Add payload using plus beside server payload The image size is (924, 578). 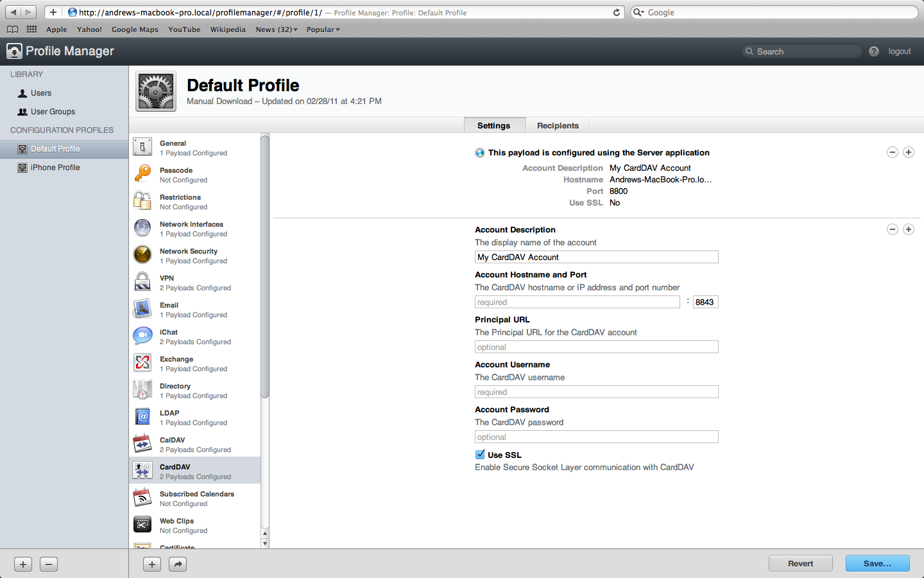(x=909, y=152)
